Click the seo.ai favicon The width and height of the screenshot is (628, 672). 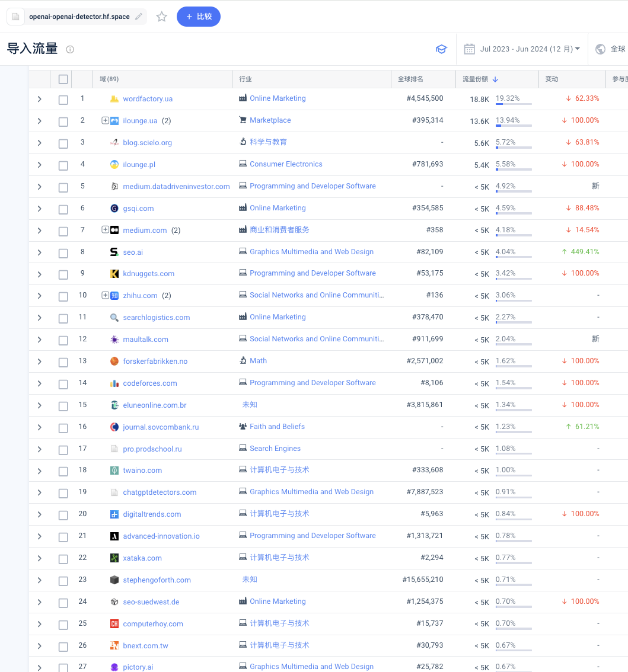114,252
